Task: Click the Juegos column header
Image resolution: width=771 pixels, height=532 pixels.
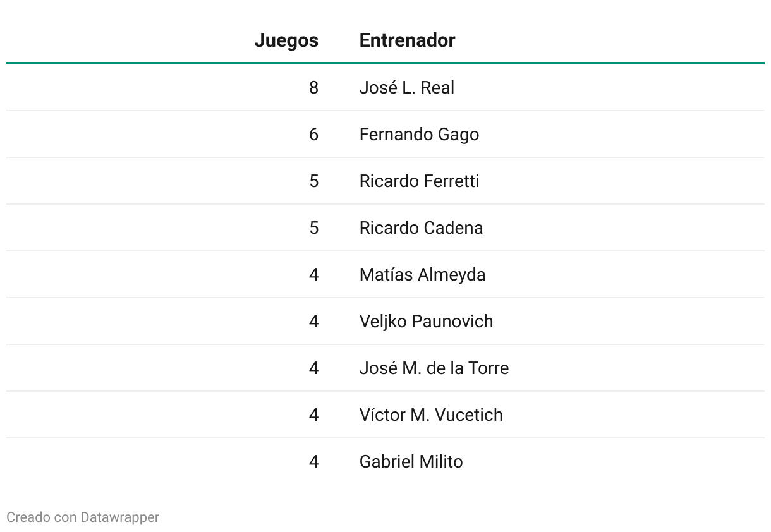Action: (x=286, y=40)
